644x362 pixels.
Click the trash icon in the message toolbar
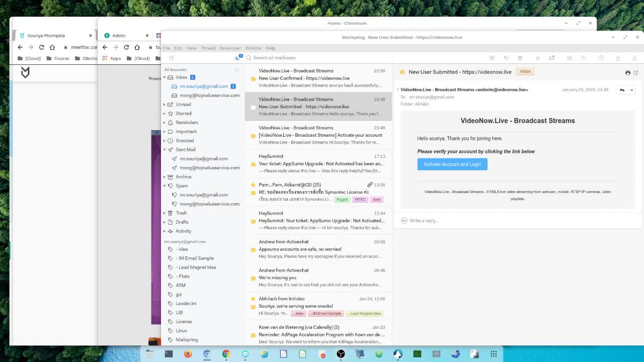(x=520, y=58)
